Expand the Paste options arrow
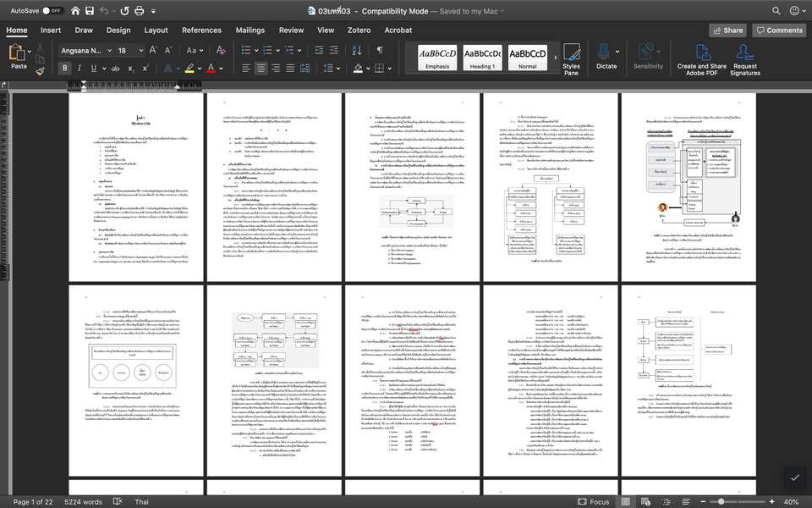 pyautogui.click(x=30, y=52)
